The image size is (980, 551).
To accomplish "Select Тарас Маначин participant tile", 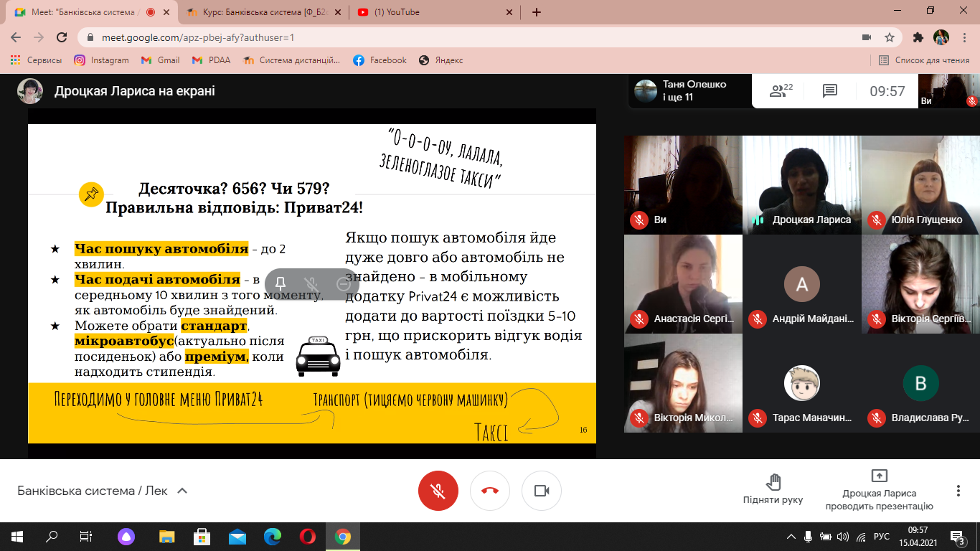I will pyautogui.click(x=801, y=383).
